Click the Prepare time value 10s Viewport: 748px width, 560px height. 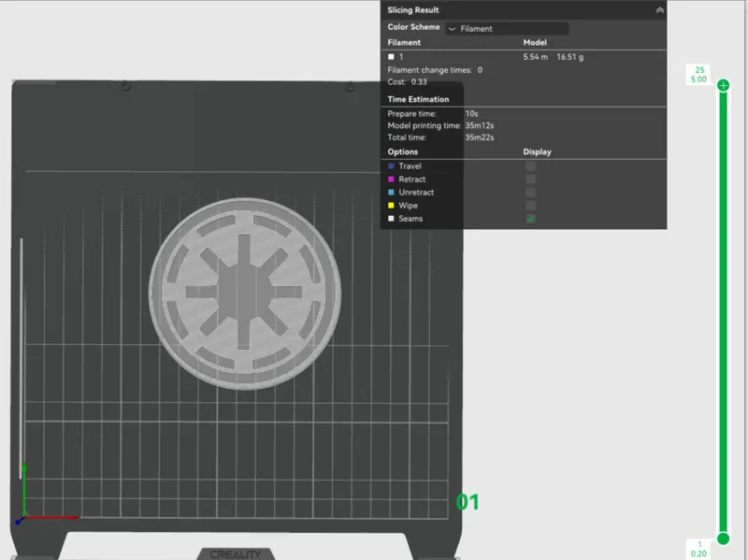471,113
